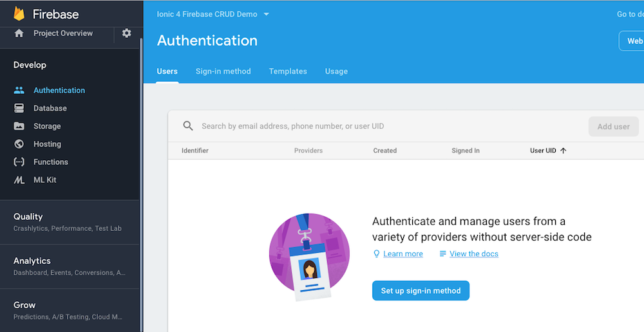The width and height of the screenshot is (644, 332).
Task: Click the ML Kit icon
Action: click(19, 180)
